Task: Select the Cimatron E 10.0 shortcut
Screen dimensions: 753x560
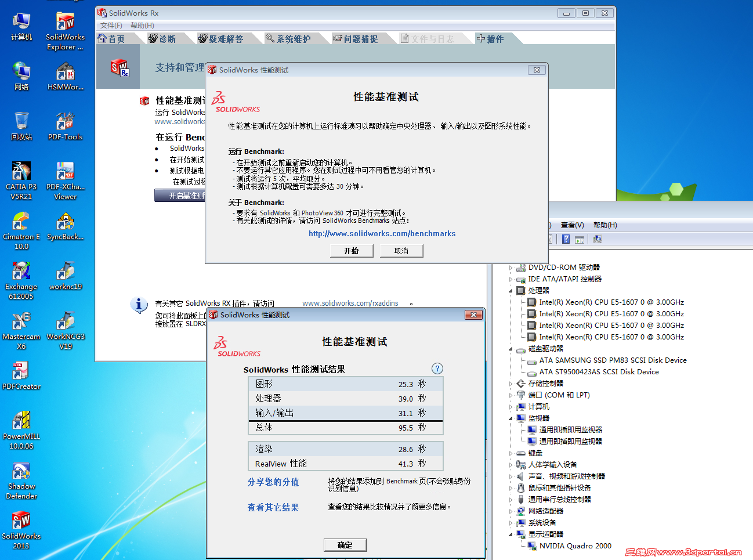Action: (21, 231)
